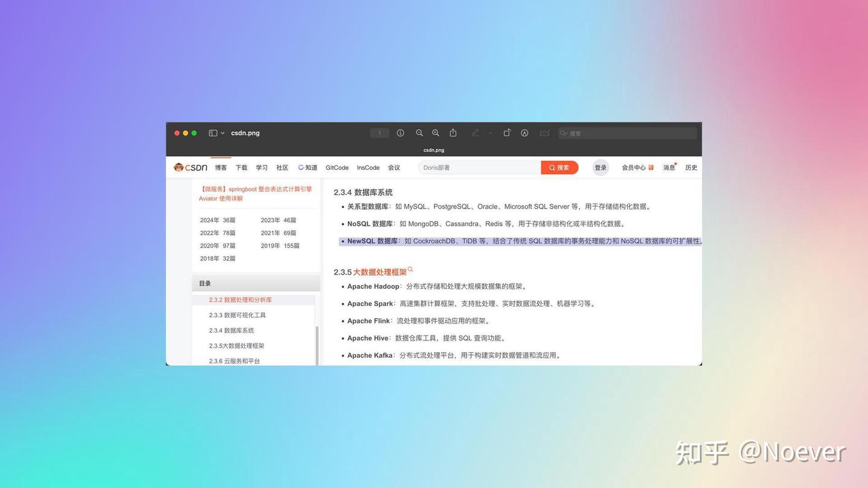Show image info via the inspector icon
Screen dimensions: 868x488
(x=400, y=133)
